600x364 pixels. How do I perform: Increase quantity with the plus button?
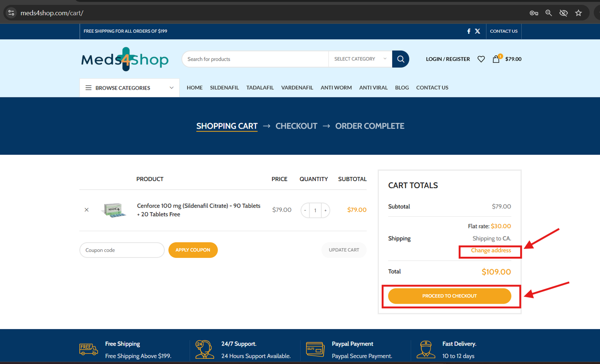tap(325, 210)
